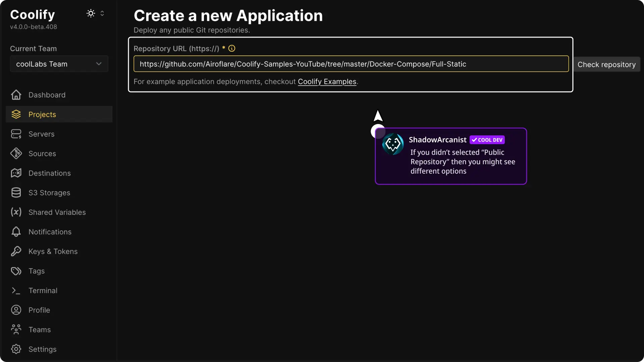Click the info icon beside Repository URL
This screenshot has height=362, width=644.
pyautogui.click(x=232, y=48)
